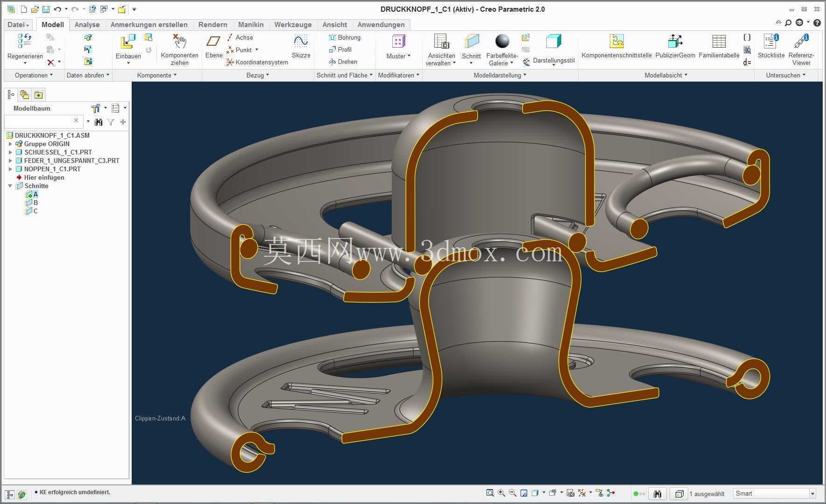Switch to the Analyse ribbon tab
This screenshot has height=504, width=826.
pos(87,25)
